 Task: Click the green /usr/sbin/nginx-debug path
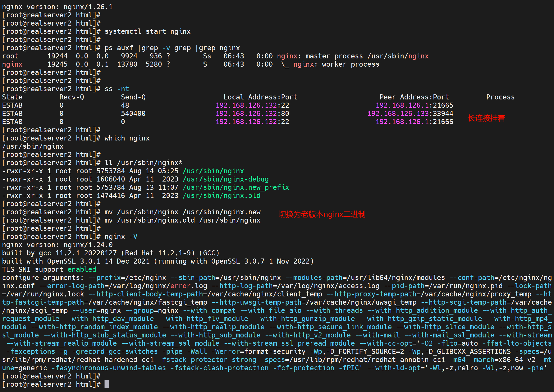coord(225,179)
